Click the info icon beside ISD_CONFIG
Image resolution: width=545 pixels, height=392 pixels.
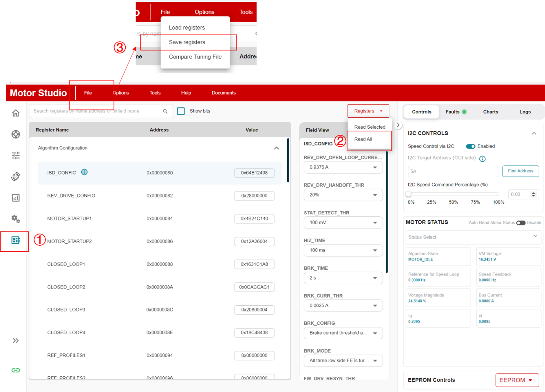coord(84,172)
